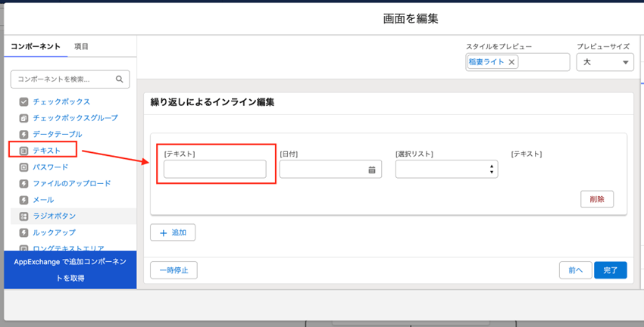The image size is (644, 327).
Task: Click the Lookup (ルックアップ) component icon
Action: click(x=24, y=232)
